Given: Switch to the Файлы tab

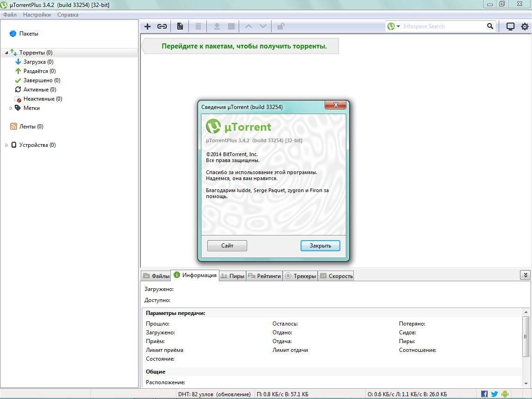Looking at the screenshot, I should click(x=156, y=276).
